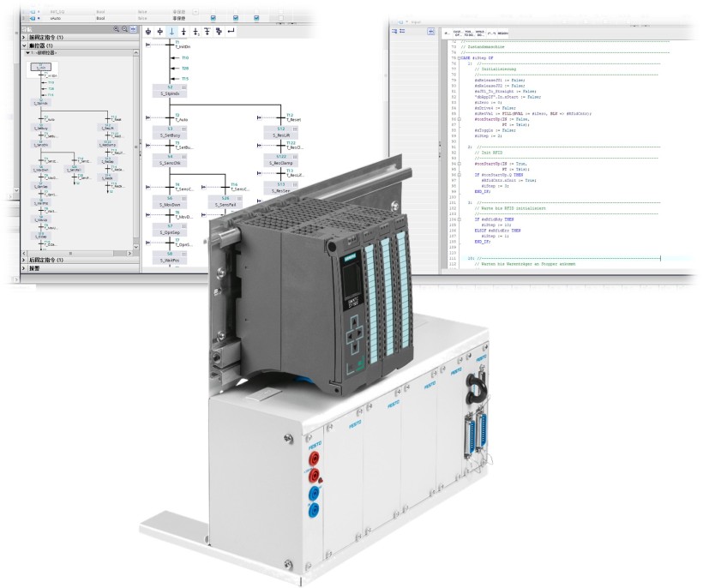Select the Step tool in the GRAPH toolbar
This screenshot has height=588, width=703.
click(159, 31)
